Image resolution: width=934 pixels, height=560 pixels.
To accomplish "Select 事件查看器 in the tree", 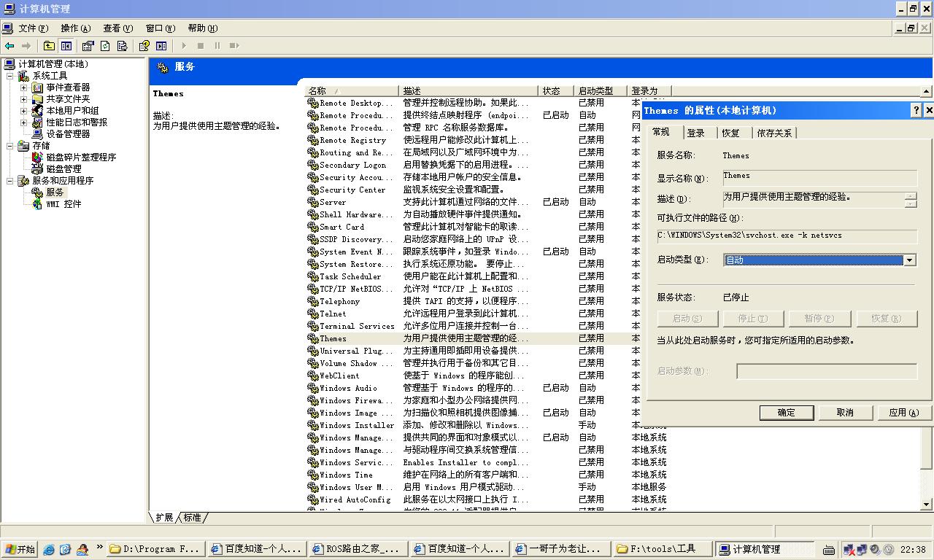I will coord(68,87).
